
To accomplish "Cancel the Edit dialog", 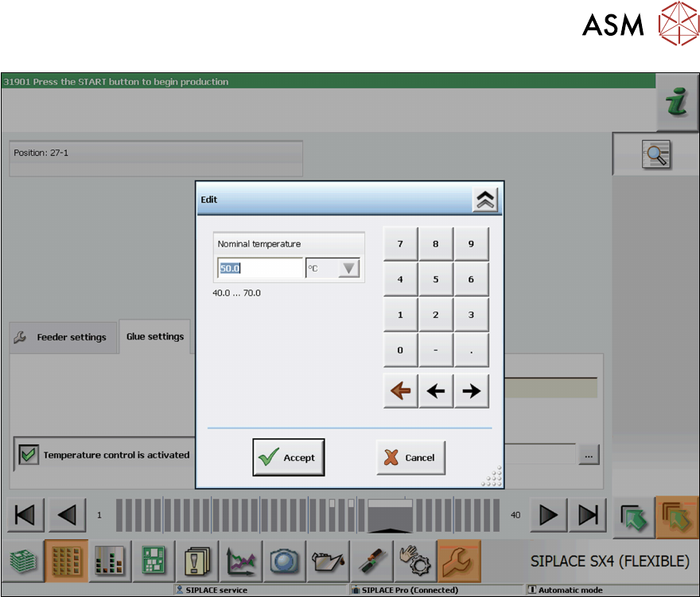I will coord(410,457).
